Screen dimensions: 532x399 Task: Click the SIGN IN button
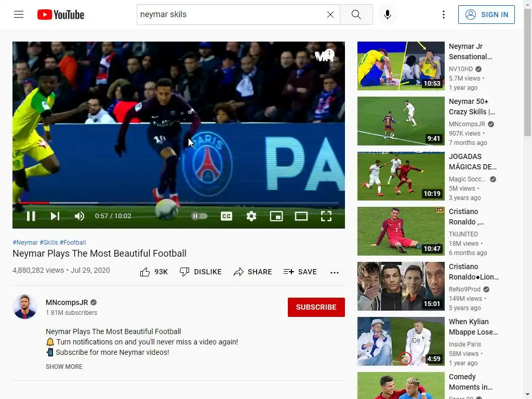click(486, 15)
